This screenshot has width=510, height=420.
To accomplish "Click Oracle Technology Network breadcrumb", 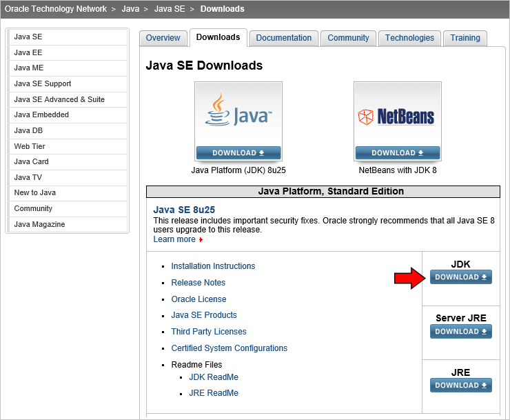I will tap(56, 9).
